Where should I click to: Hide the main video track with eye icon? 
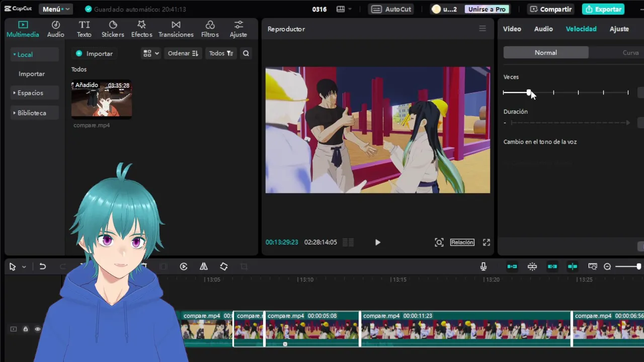(x=38, y=329)
